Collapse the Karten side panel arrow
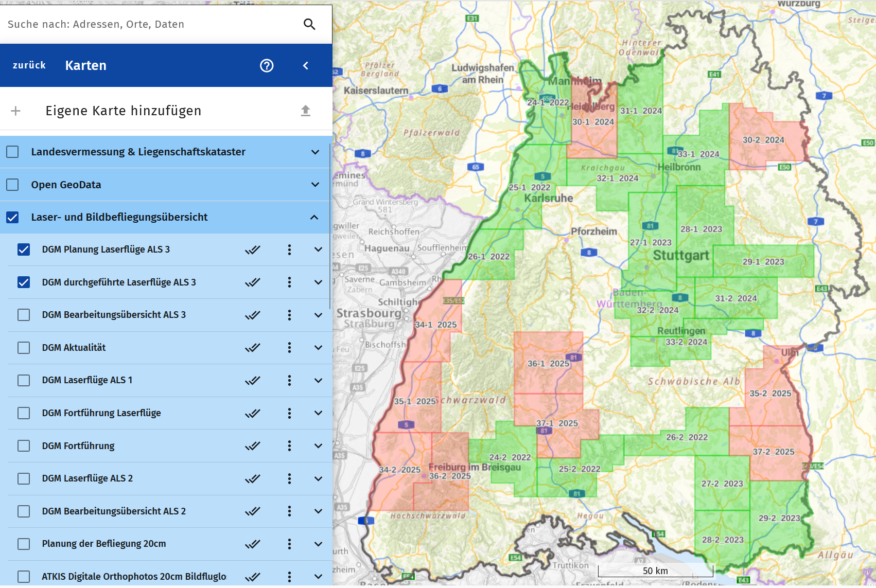 point(306,65)
